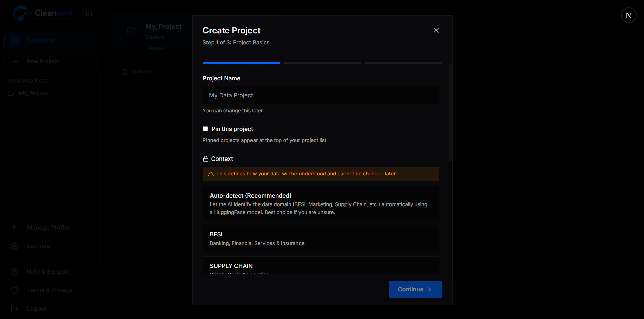Click the 'Custom' label under My_Project card

point(155,37)
